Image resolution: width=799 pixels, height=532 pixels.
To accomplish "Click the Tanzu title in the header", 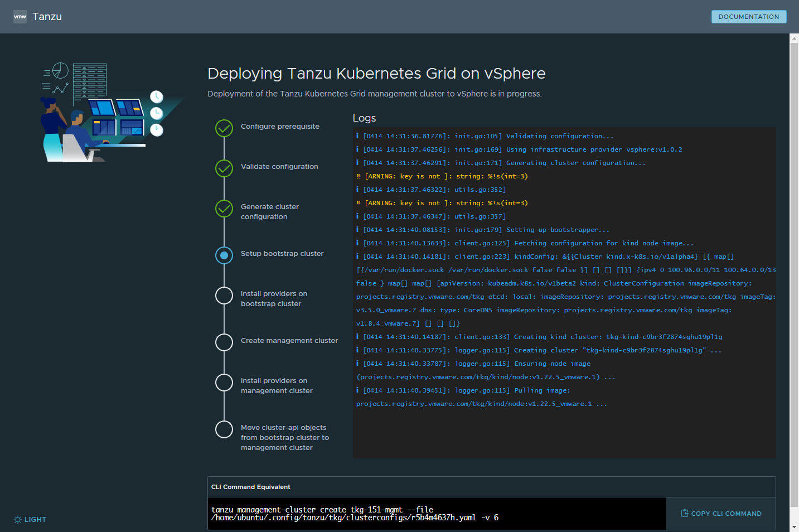I will (47, 17).
